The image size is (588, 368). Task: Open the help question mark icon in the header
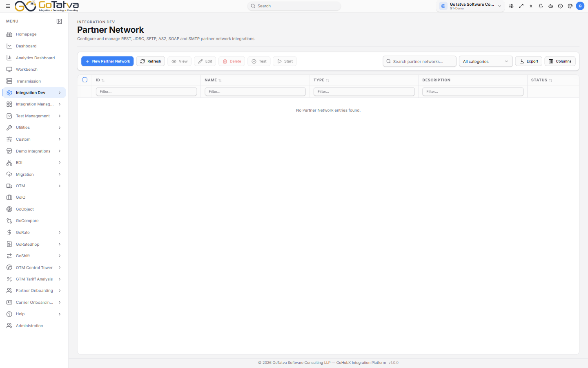(x=560, y=6)
